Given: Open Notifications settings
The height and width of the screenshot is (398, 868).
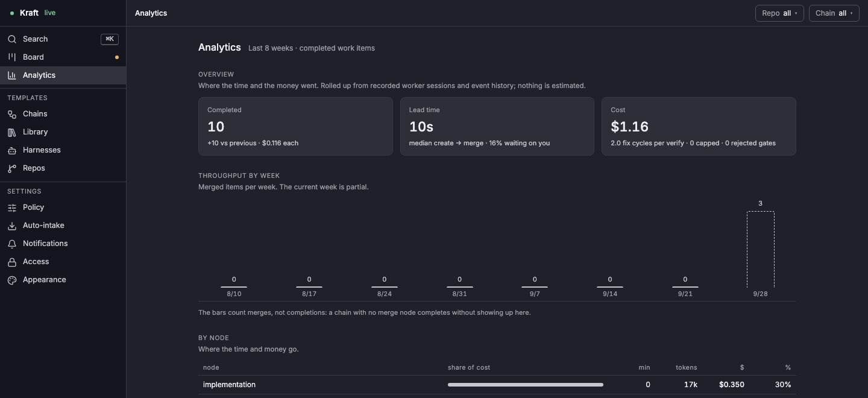Looking at the screenshot, I should click(63, 244).
